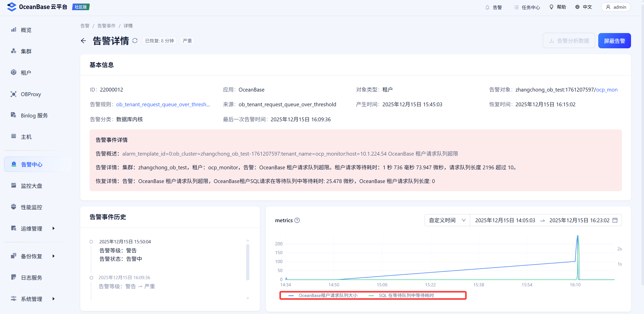644x314 pixels.
Task: Click the refresh icon next to 告警详情
Action: tap(135, 41)
